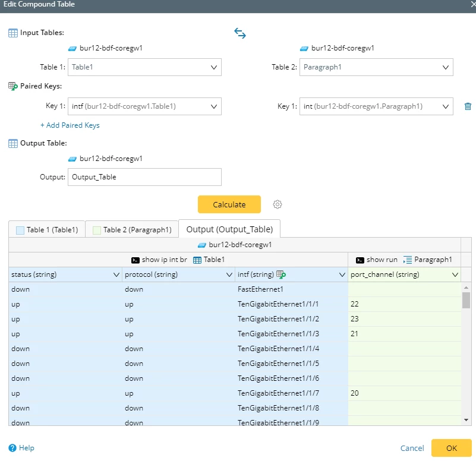The height and width of the screenshot is (461, 476).
Task: Select Output (Output_Table) tab
Action: pos(229,229)
